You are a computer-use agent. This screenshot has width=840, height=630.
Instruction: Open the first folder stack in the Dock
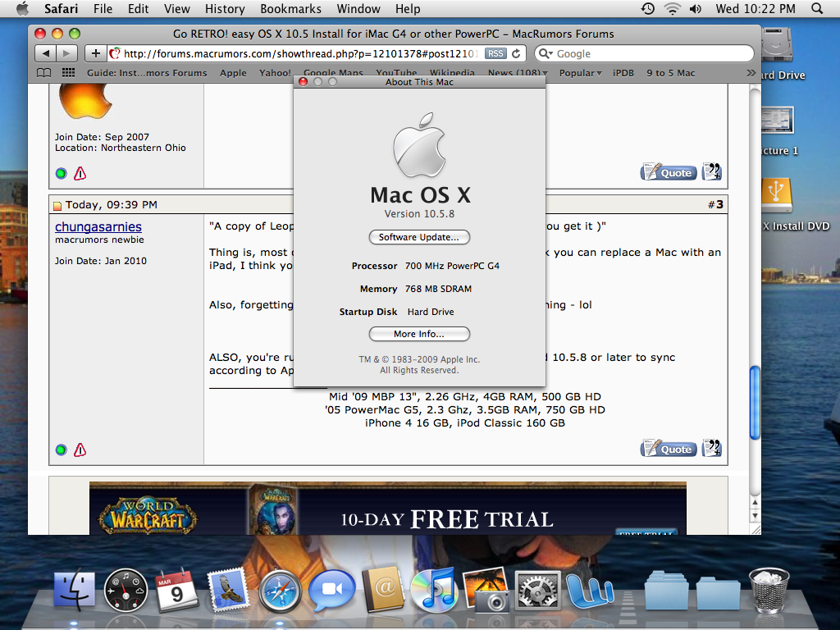(666, 591)
